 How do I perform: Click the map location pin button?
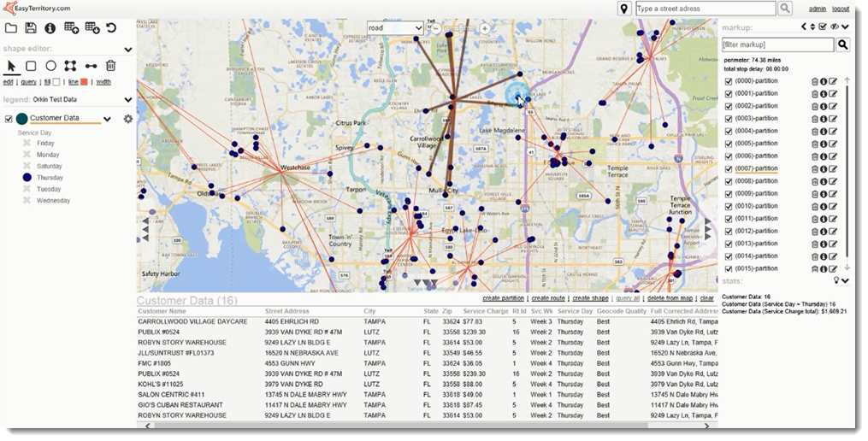(624, 9)
